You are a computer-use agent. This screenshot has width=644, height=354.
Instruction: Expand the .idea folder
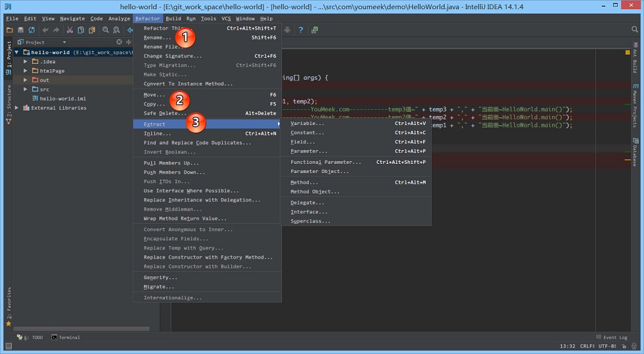(26, 61)
